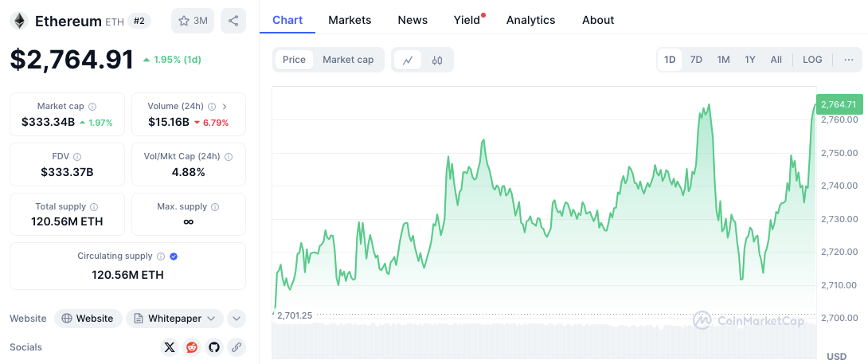868x364 pixels.
Task: Show FDV info icon
Action: coord(77,157)
